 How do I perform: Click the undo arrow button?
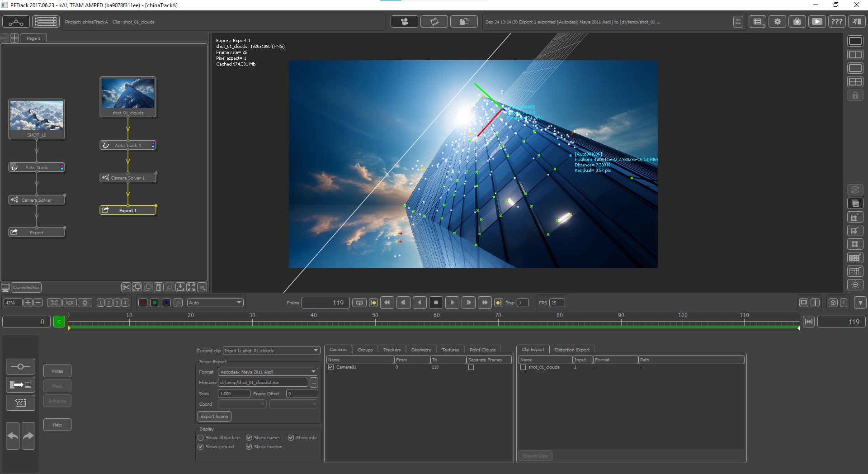click(x=13, y=436)
